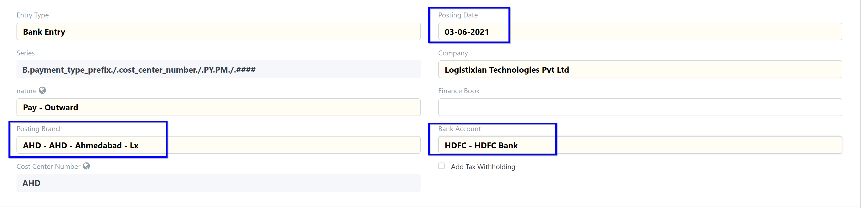This screenshot has width=868, height=208.
Task: Focus the empty Finance Book input
Action: [x=640, y=107]
